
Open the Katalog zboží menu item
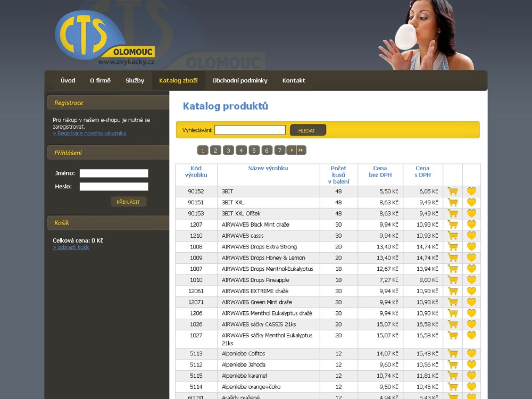pyautogui.click(x=178, y=81)
